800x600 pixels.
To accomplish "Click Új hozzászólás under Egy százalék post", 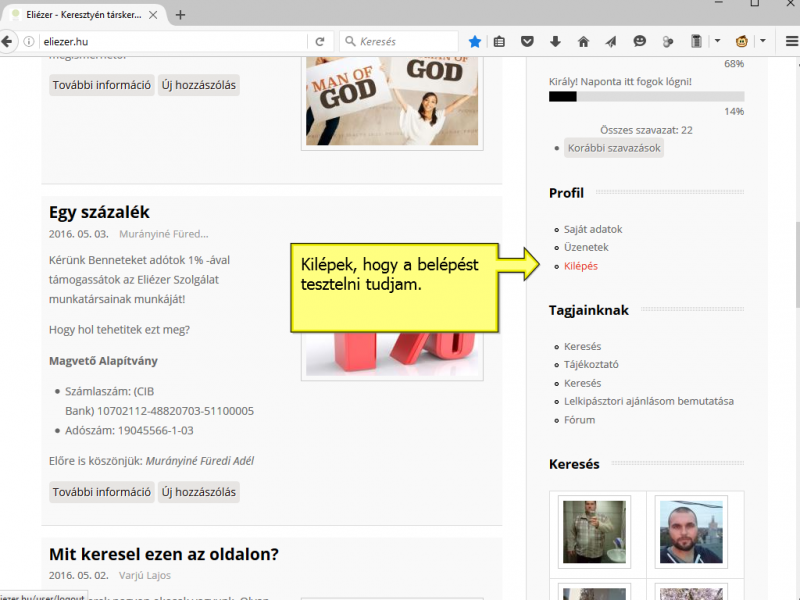I will pos(198,492).
